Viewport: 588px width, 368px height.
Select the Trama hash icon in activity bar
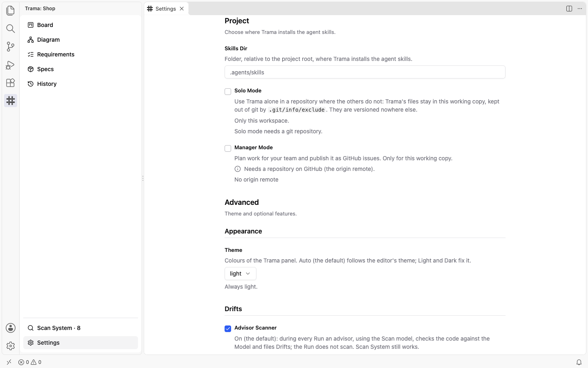[x=11, y=101]
